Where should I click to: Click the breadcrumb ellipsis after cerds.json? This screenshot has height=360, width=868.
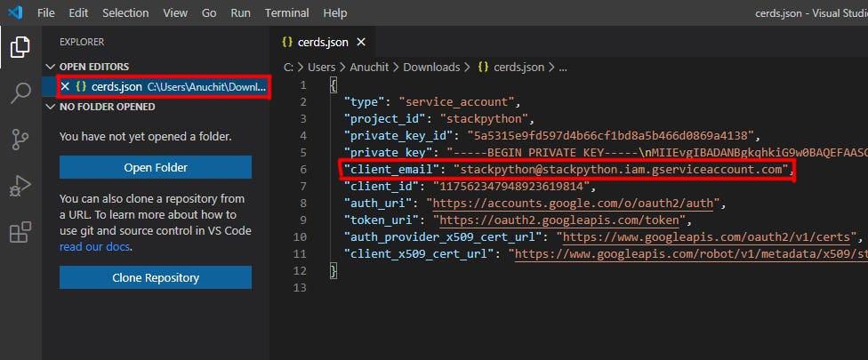[x=563, y=67]
